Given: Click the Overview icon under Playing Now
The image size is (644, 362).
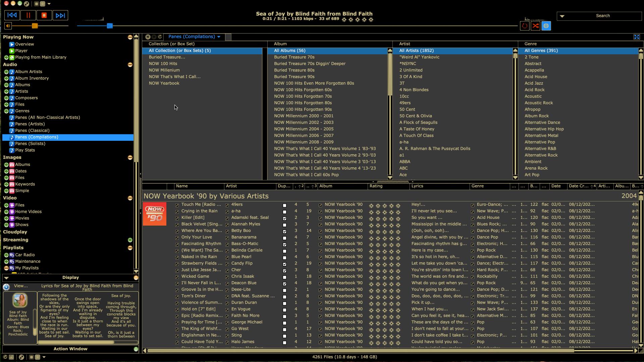Looking at the screenshot, I should click(12, 44).
